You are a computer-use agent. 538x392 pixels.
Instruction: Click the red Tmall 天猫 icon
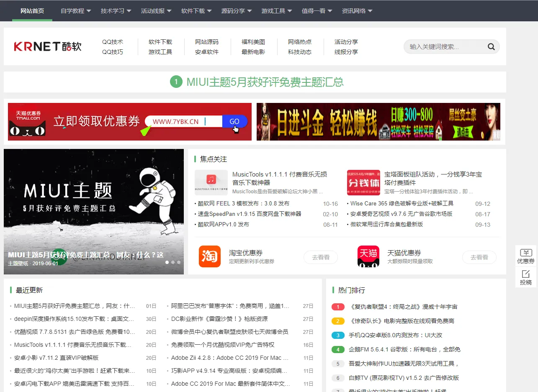click(x=368, y=256)
